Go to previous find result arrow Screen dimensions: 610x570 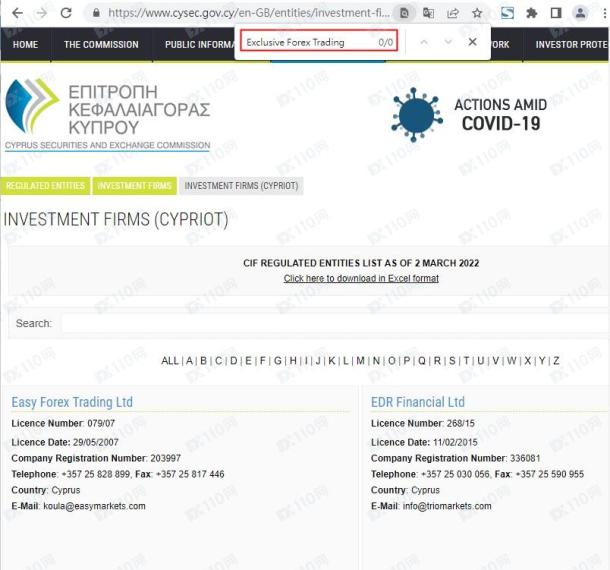tap(424, 42)
